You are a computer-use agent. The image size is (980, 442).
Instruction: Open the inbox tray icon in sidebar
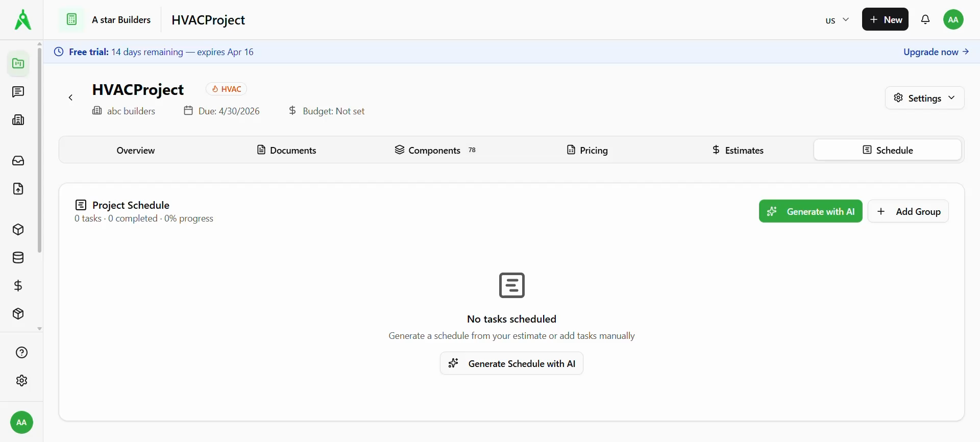tap(18, 161)
